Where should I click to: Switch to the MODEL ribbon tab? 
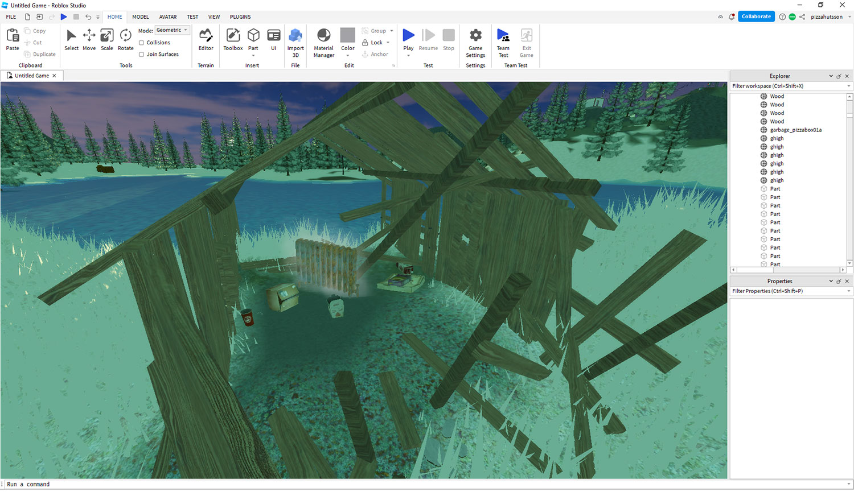141,17
